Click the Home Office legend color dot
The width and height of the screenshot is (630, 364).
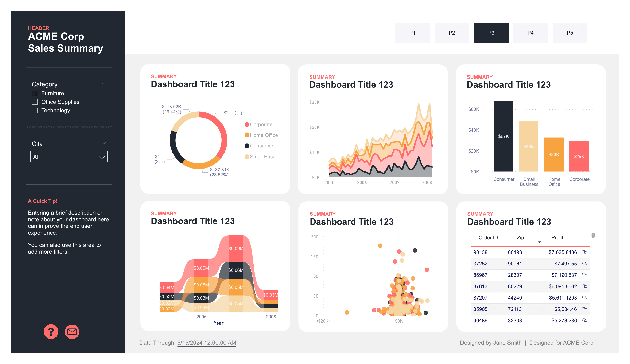tap(247, 135)
